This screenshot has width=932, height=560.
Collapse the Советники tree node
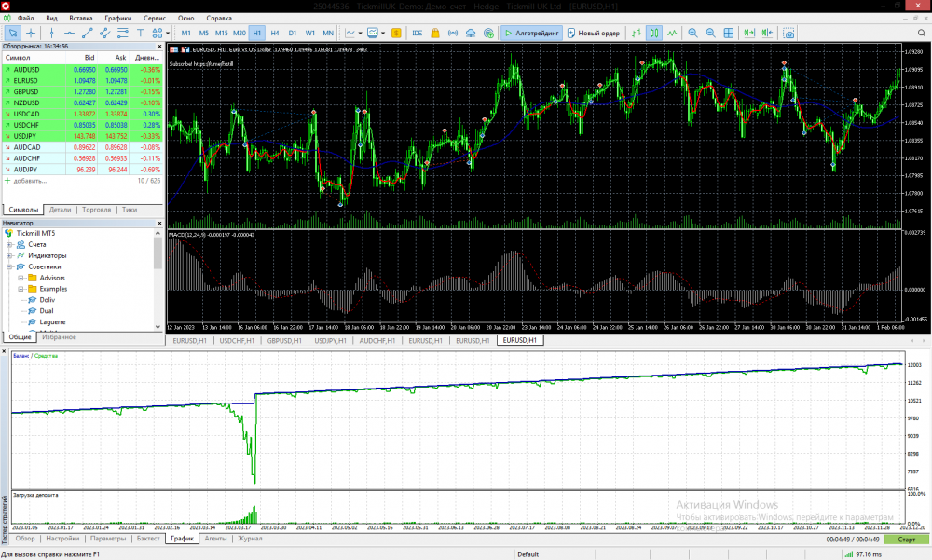point(9,266)
